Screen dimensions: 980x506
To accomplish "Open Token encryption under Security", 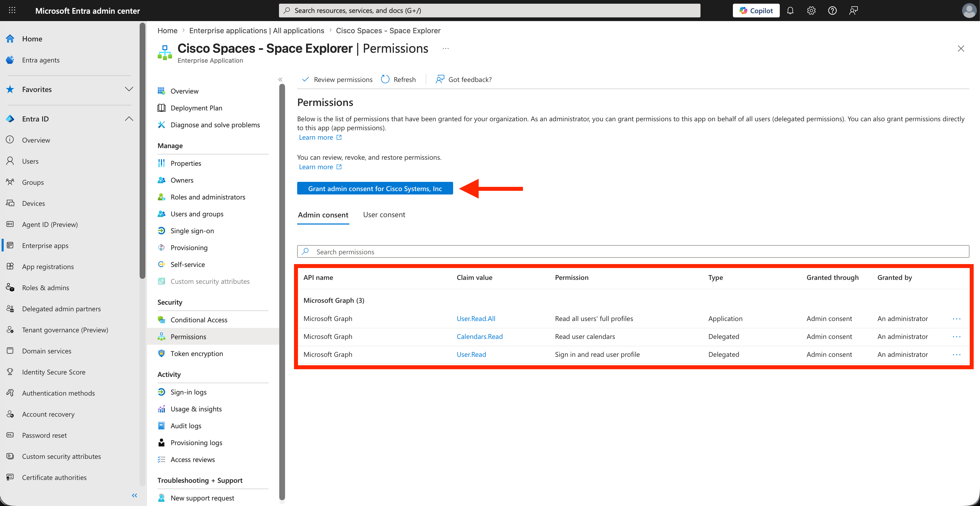I will pos(197,353).
